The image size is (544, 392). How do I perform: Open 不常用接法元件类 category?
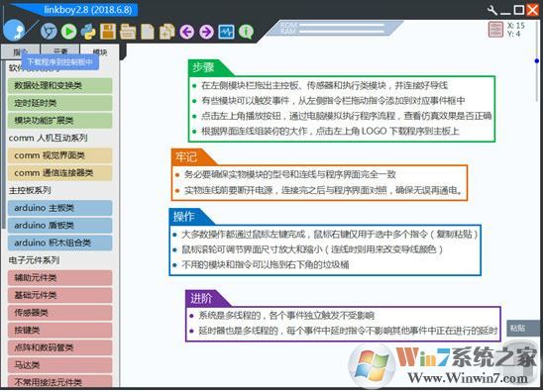[x=59, y=381]
